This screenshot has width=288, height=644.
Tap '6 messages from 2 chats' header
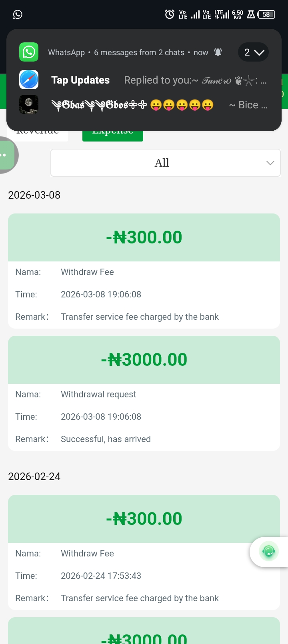pos(139,52)
